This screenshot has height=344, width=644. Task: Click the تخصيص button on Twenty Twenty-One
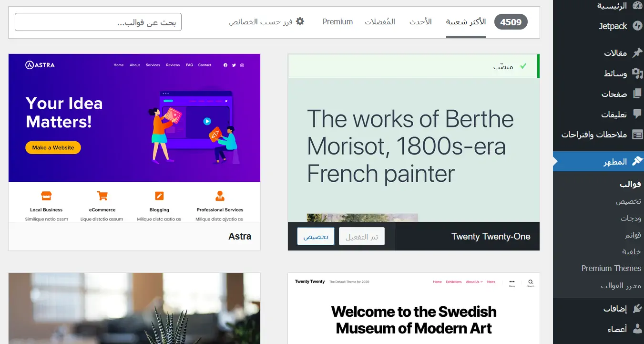[316, 236]
